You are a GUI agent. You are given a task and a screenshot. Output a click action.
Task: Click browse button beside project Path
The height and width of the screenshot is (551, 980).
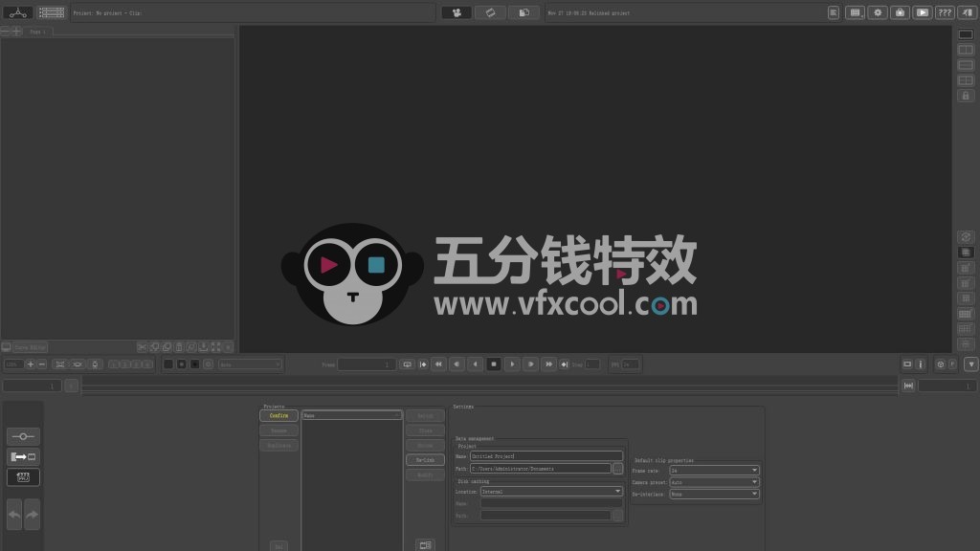[x=617, y=469]
